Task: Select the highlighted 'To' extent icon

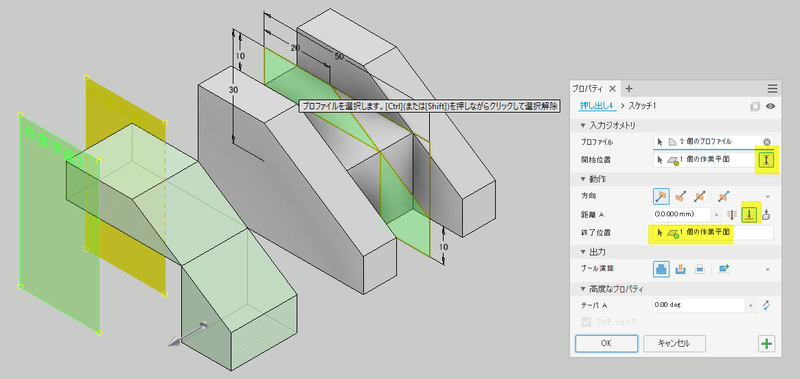Action: click(x=748, y=215)
